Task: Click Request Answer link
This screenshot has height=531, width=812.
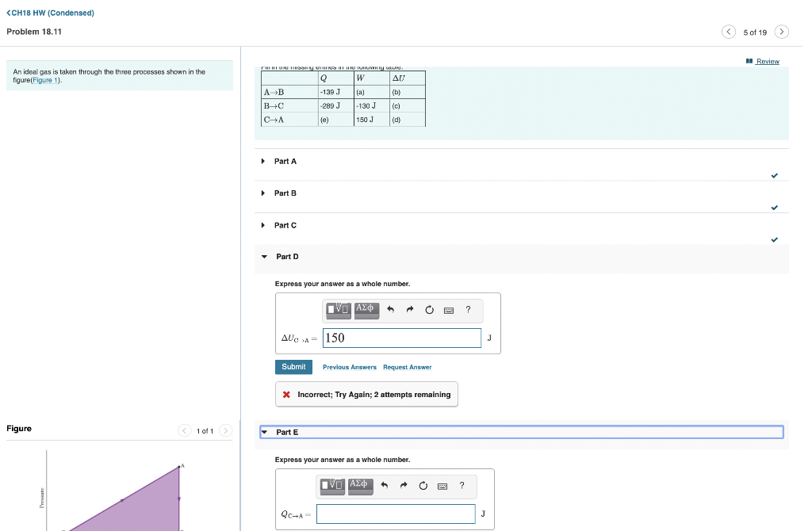Action: click(x=407, y=368)
